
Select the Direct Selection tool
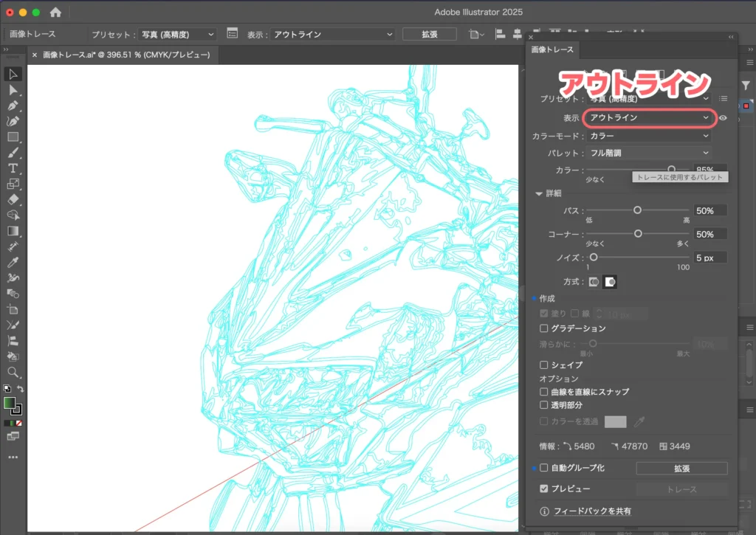pos(13,89)
